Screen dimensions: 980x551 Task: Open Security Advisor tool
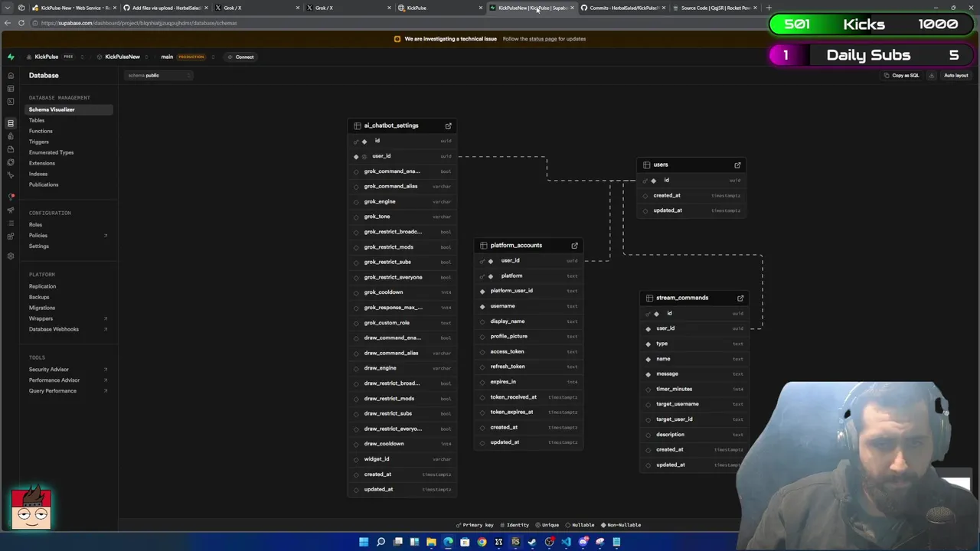[49, 370]
